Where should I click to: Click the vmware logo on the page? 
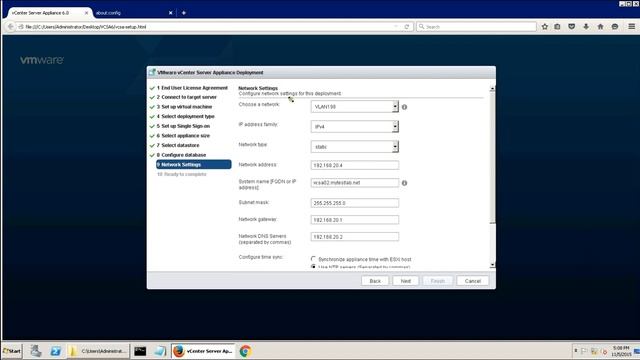[x=42, y=60]
